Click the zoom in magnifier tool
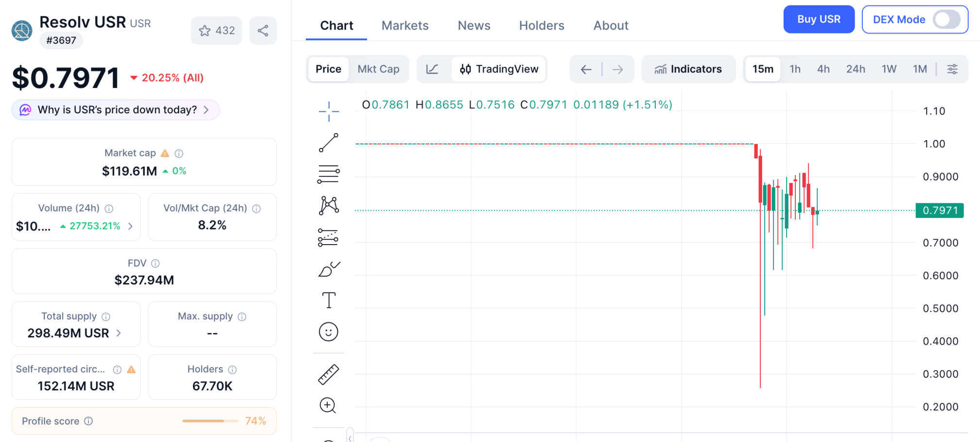980x442 pixels. [x=329, y=406]
